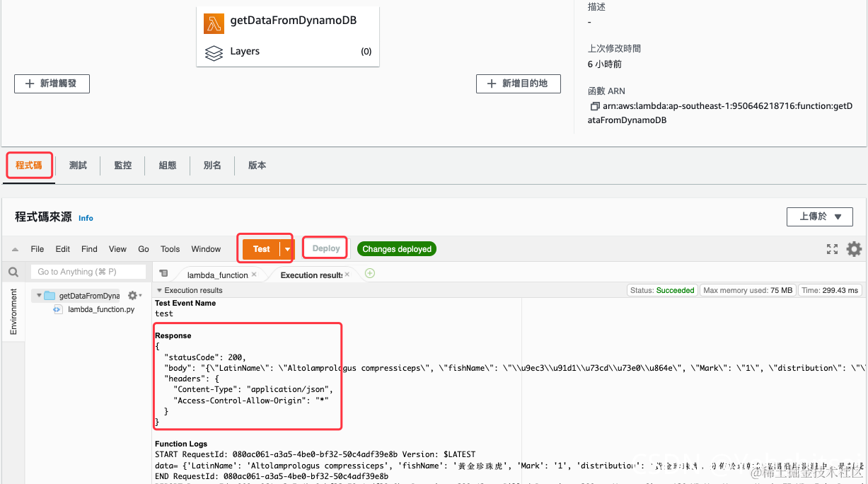Image resolution: width=868 pixels, height=484 pixels.
Task: Close the Execution results tab
Action: tap(347, 275)
